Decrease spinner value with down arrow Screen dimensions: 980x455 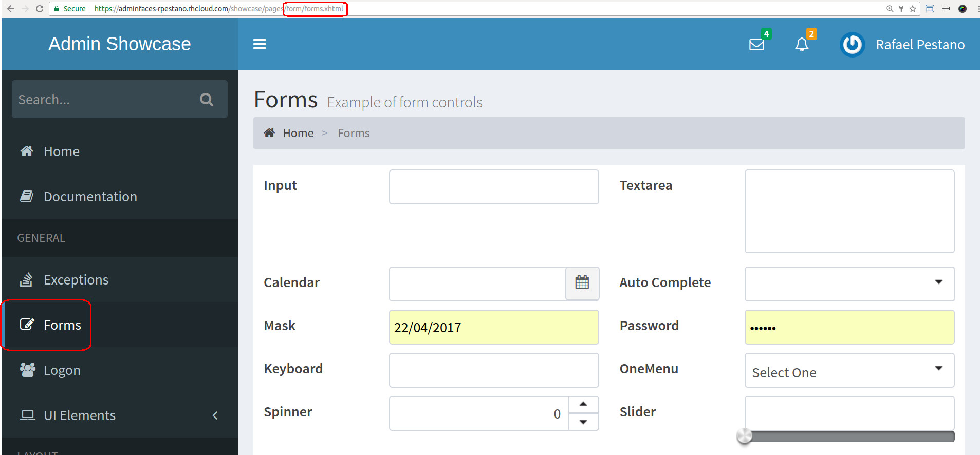coord(583,422)
